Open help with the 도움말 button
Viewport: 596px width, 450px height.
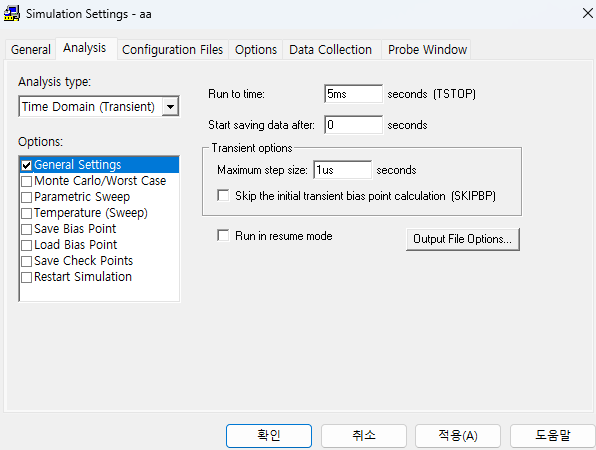click(x=553, y=436)
